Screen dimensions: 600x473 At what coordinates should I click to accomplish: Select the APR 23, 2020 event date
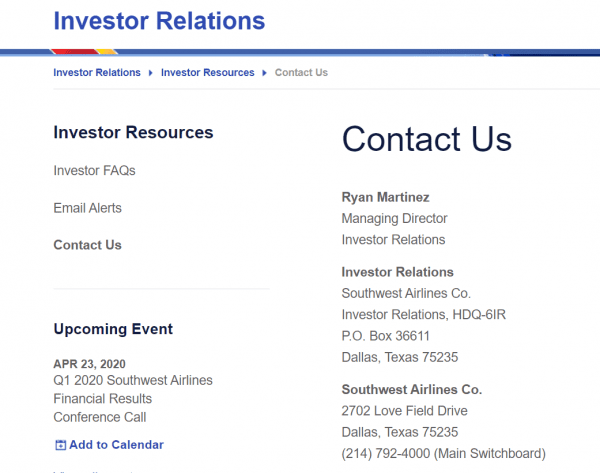90,364
